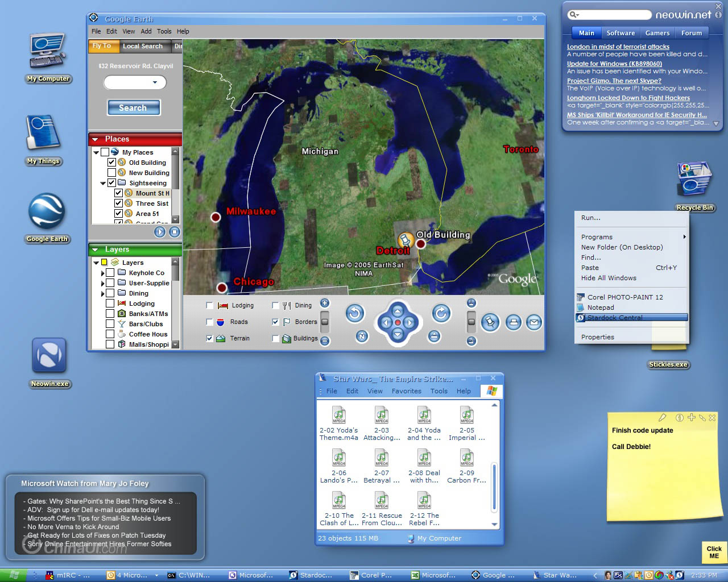
Task: Reset tilt with the eject-style button
Action: click(435, 336)
